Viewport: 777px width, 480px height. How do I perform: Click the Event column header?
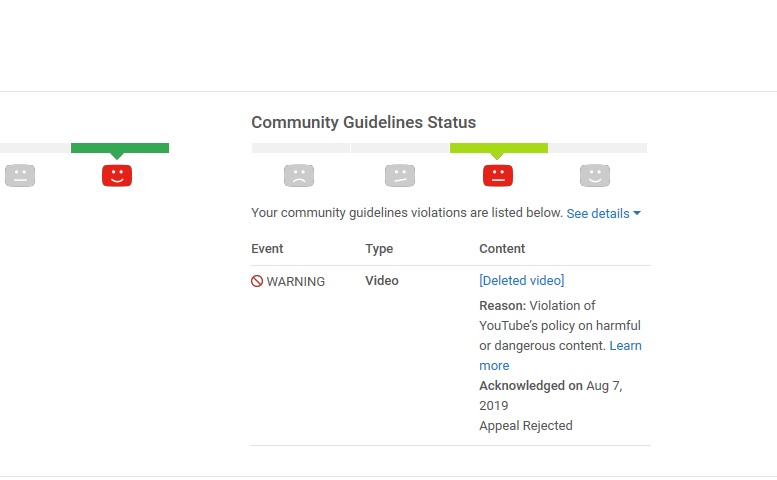pos(267,249)
